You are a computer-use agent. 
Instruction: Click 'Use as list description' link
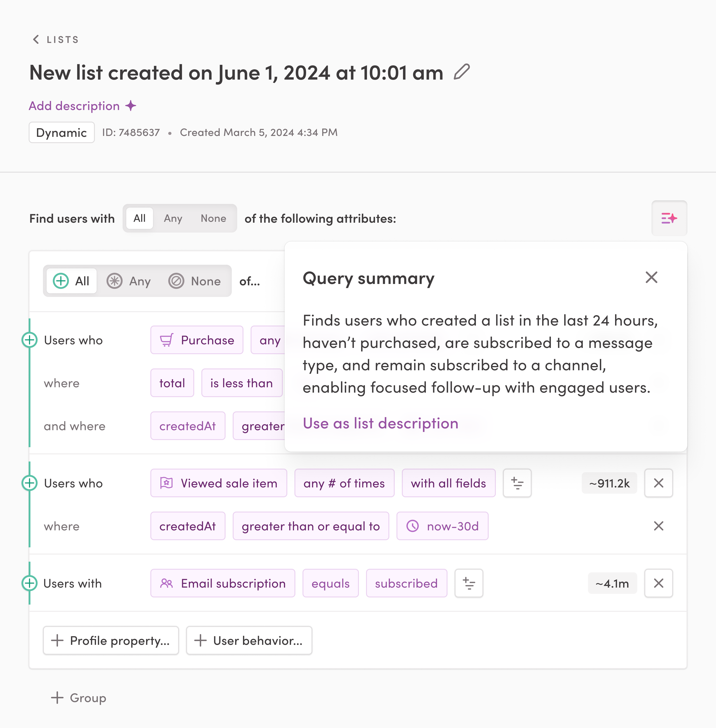click(381, 423)
